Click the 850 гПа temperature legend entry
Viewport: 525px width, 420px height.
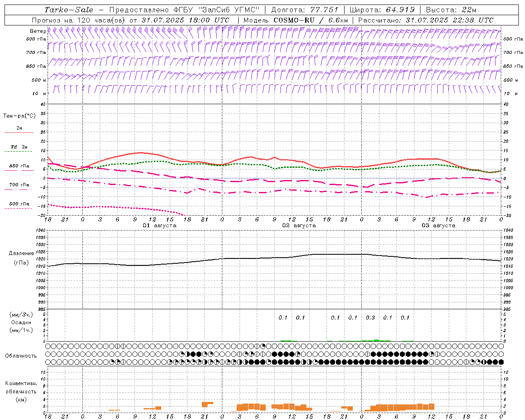click(x=19, y=166)
